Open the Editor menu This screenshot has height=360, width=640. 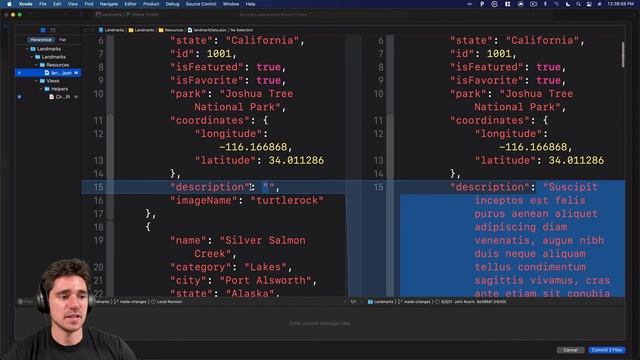tap(130, 4)
